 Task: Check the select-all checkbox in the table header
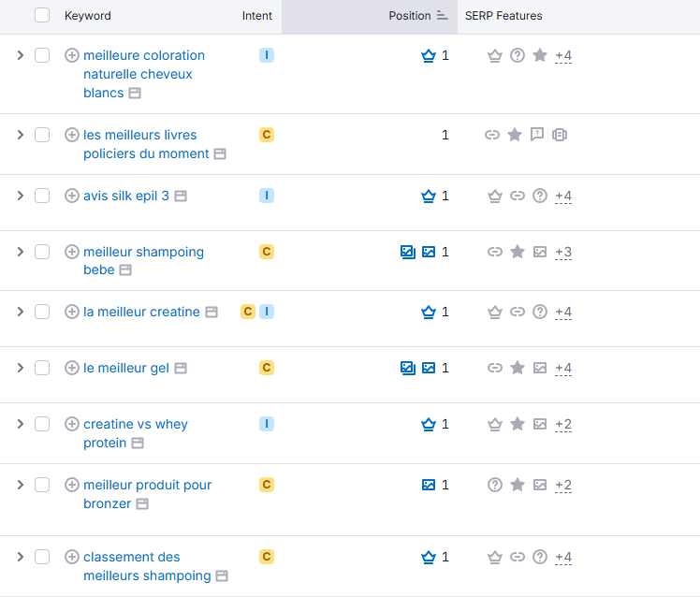(42, 15)
